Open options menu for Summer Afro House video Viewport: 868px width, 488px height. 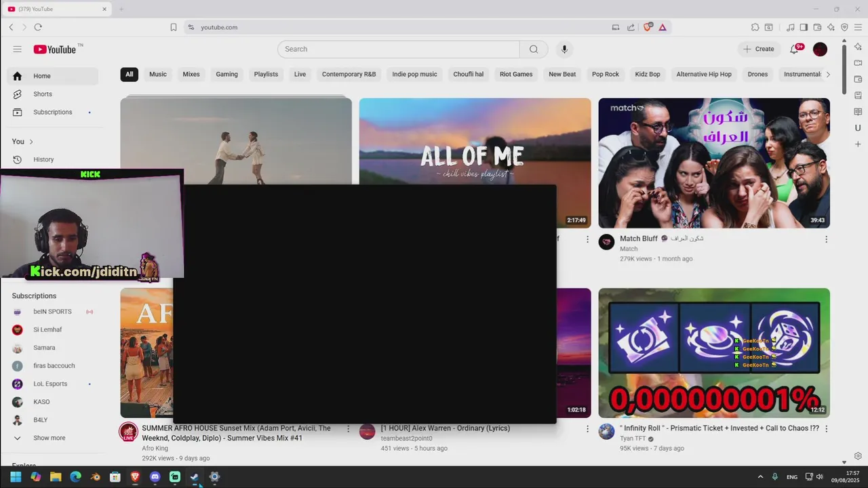coord(348,429)
